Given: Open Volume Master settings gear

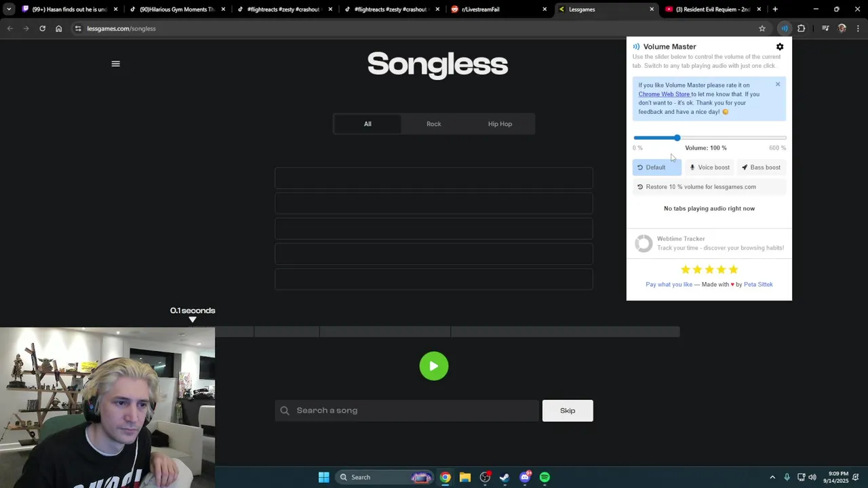Looking at the screenshot, I should 780,47.
